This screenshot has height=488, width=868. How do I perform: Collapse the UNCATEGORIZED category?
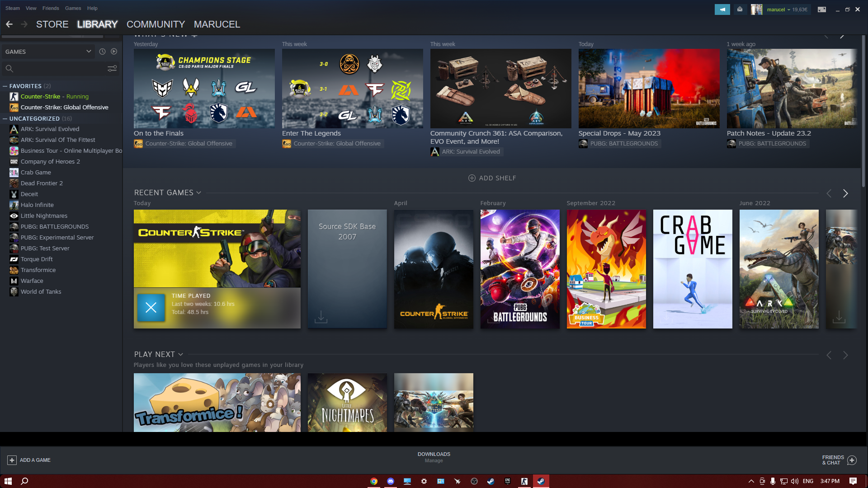[x=5, y=118]
